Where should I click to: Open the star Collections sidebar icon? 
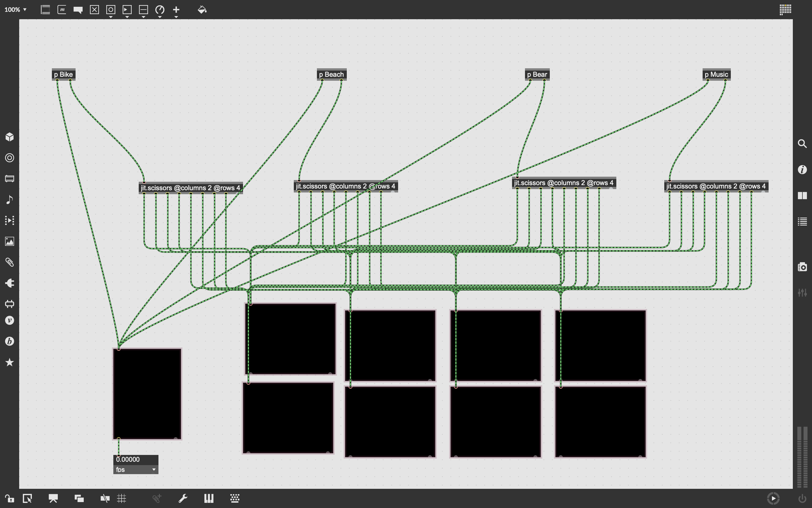click(x=9, y=362)
